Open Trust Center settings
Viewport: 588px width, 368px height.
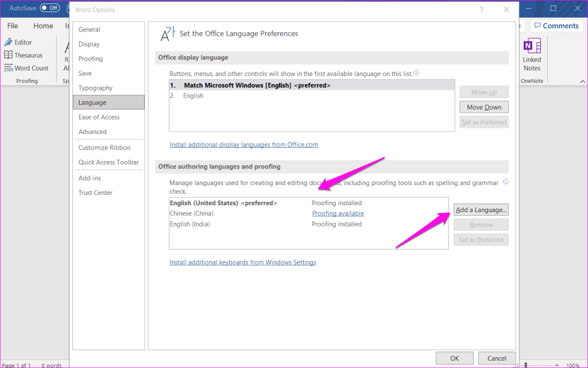pyautogui.click(x=95, y=192)
